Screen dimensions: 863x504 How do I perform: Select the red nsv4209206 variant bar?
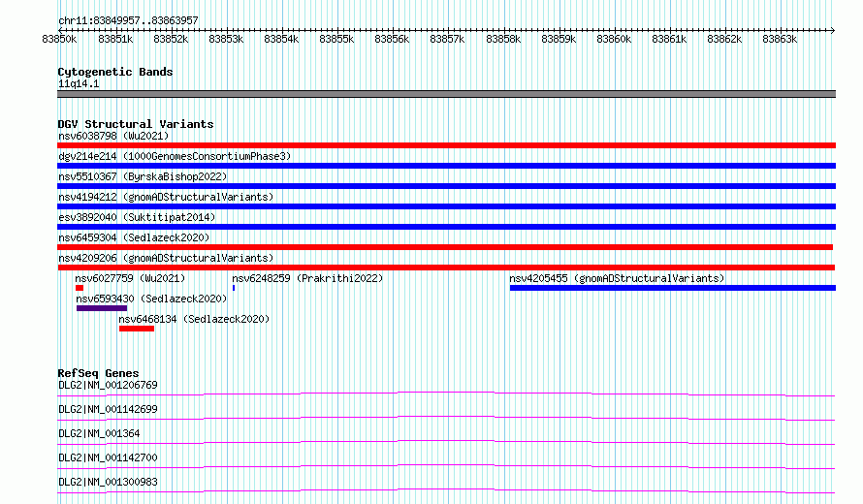[x=446, y=268]
